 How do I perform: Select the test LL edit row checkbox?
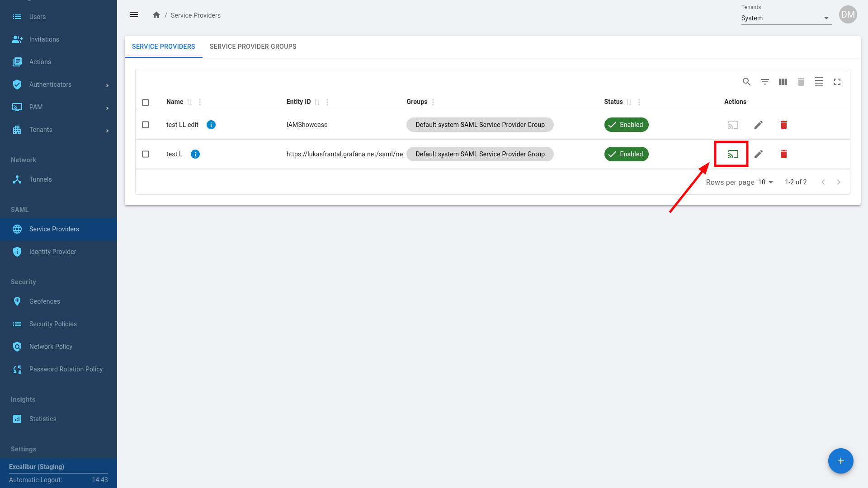point(146,125)
